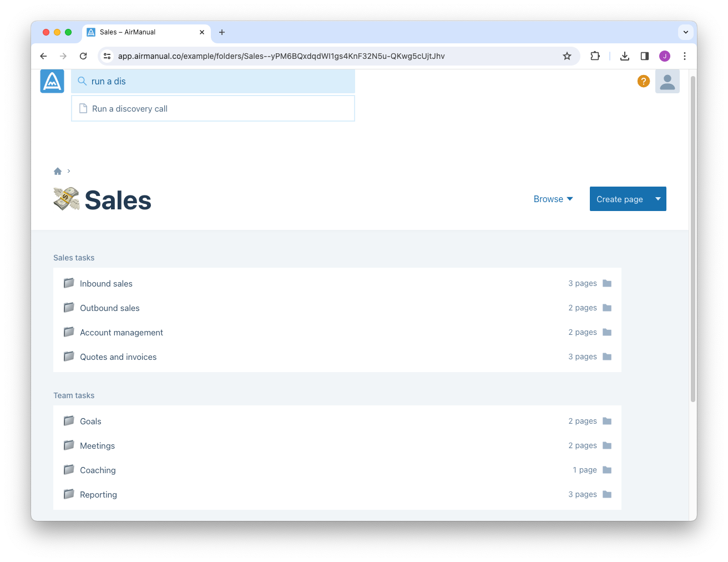
Task: Open the Browse dropdown
Action: [x=553, y=199]
